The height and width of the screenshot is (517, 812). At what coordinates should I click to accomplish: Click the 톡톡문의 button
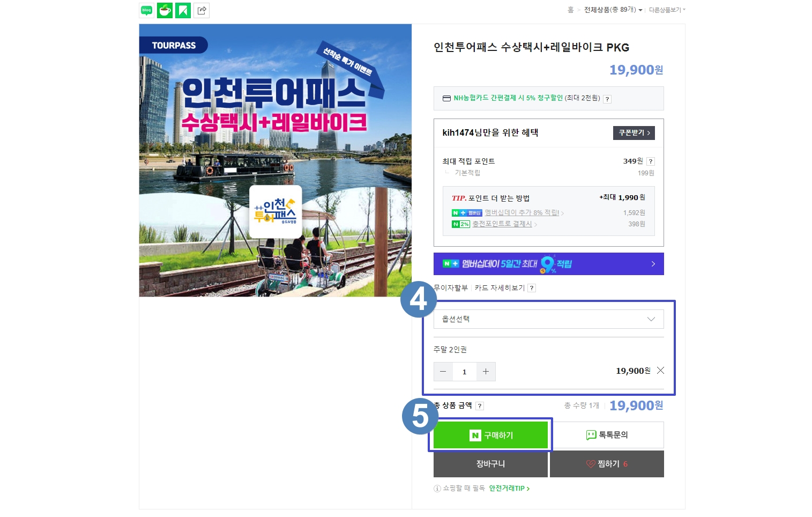click(607, 435)
